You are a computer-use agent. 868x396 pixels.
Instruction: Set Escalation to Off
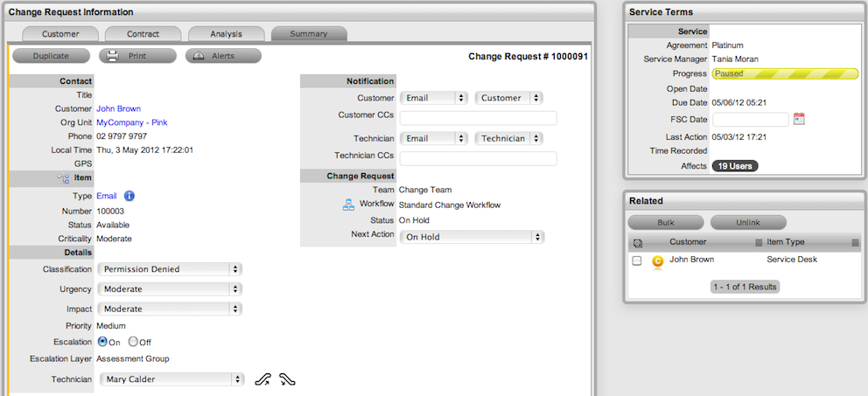click(133, 342)
